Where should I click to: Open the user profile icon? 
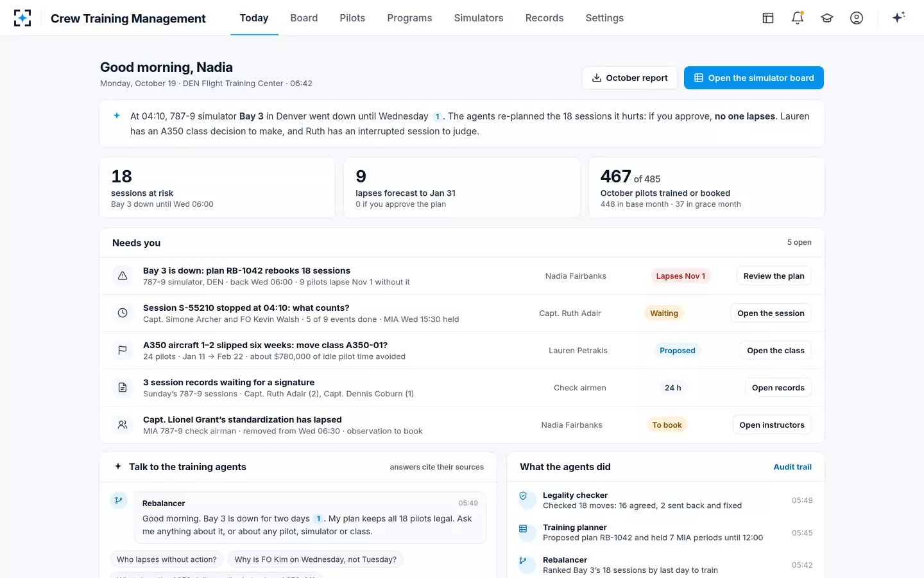tap(857, 18)
